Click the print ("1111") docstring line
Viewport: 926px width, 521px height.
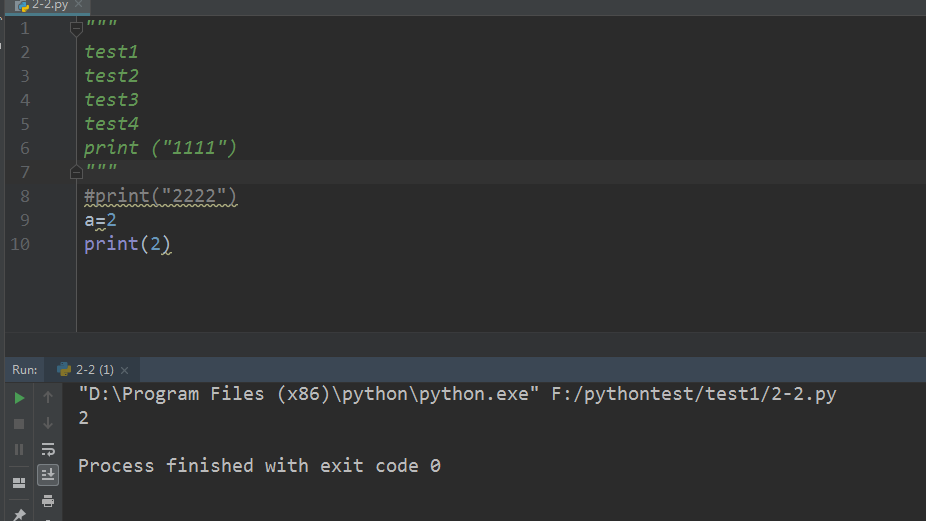[160, 148]
